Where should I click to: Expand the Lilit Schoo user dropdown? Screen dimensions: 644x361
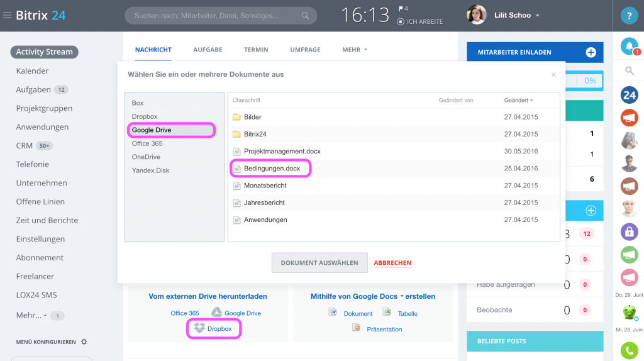click(537, 16)
